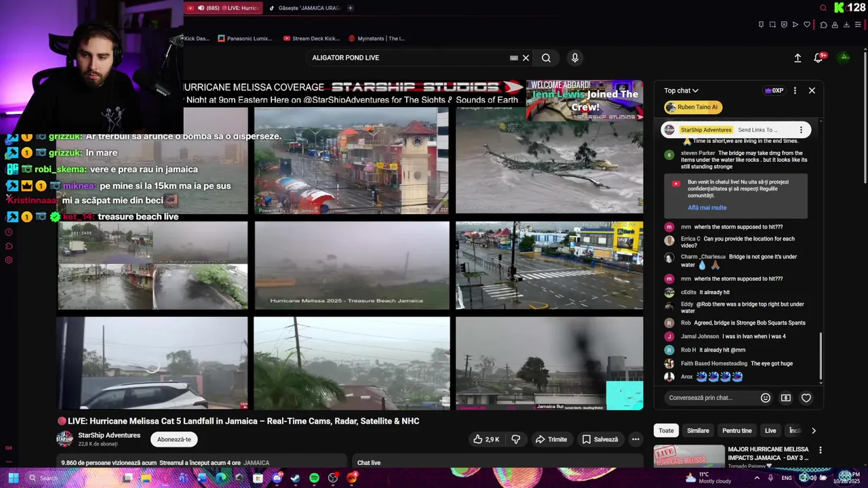868x488 pixels.
Task: Open Steam from the taskbar
Action: coord(296,478)
